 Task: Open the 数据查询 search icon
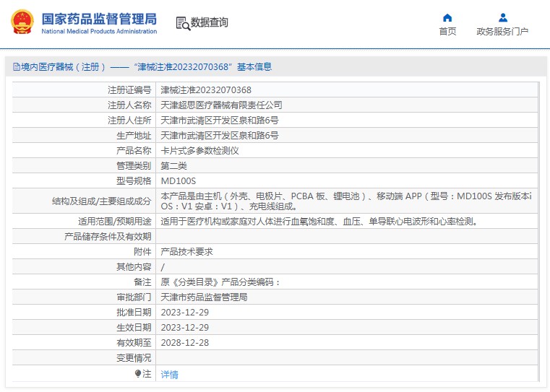[x=183, y=23]
